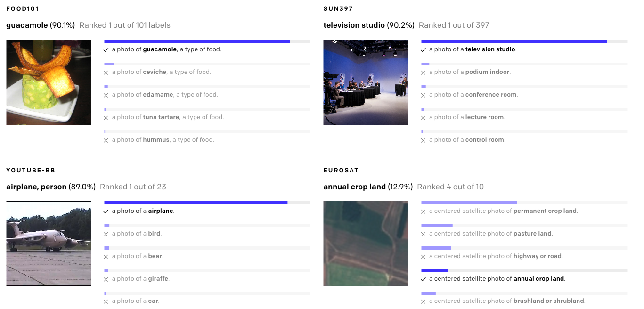The width and height of the screenshot is (644, 309).
Task: Click the X icon beside hummus label
Action: (106, 140)
